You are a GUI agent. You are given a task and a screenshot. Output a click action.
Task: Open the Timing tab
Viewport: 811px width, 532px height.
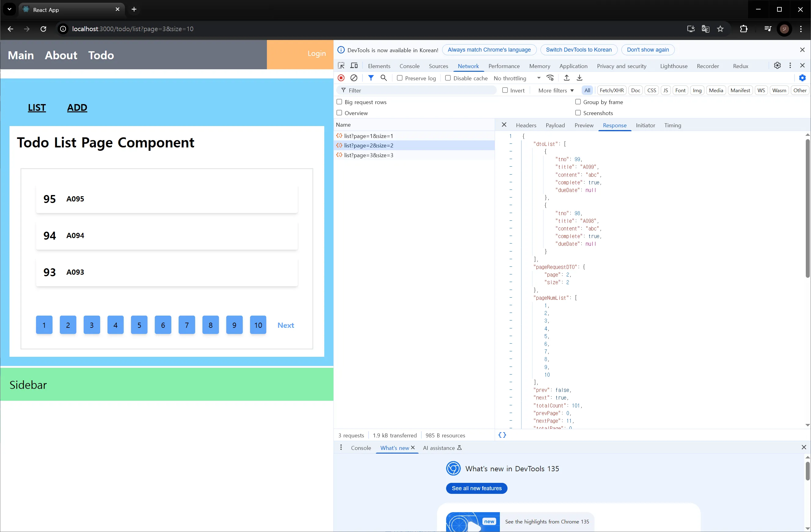672,125
